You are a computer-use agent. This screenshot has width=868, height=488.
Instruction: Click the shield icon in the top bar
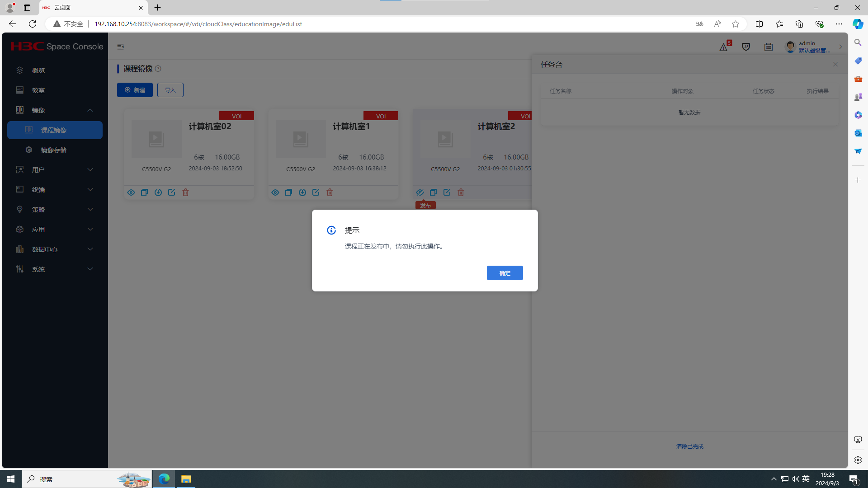(x=746, y=47)
